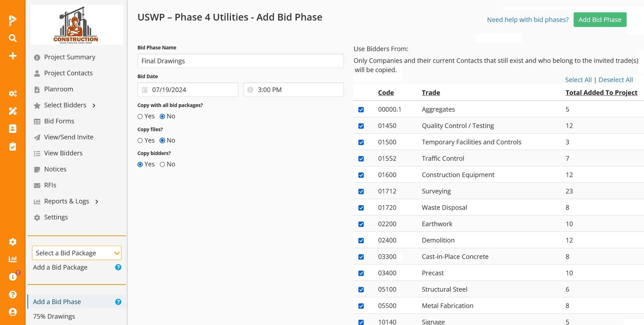Open the 75% Drawings bid phase

(x=54, y=316)
